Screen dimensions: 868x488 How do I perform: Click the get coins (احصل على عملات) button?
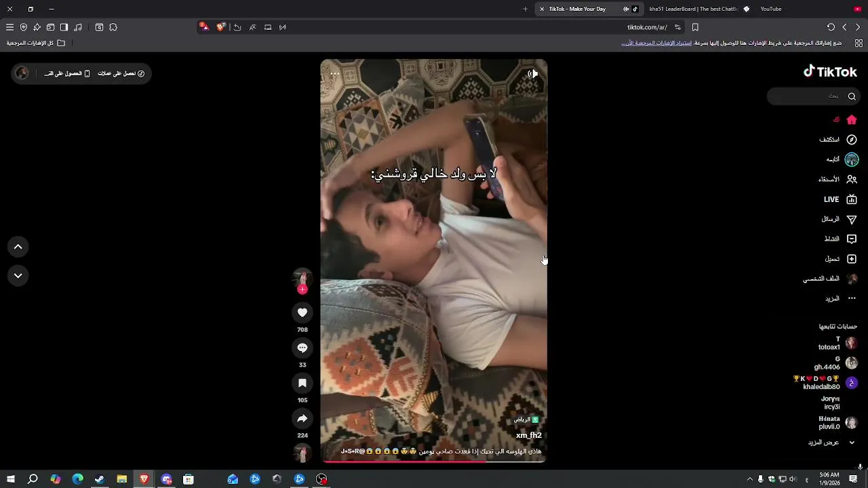[121, 73]
